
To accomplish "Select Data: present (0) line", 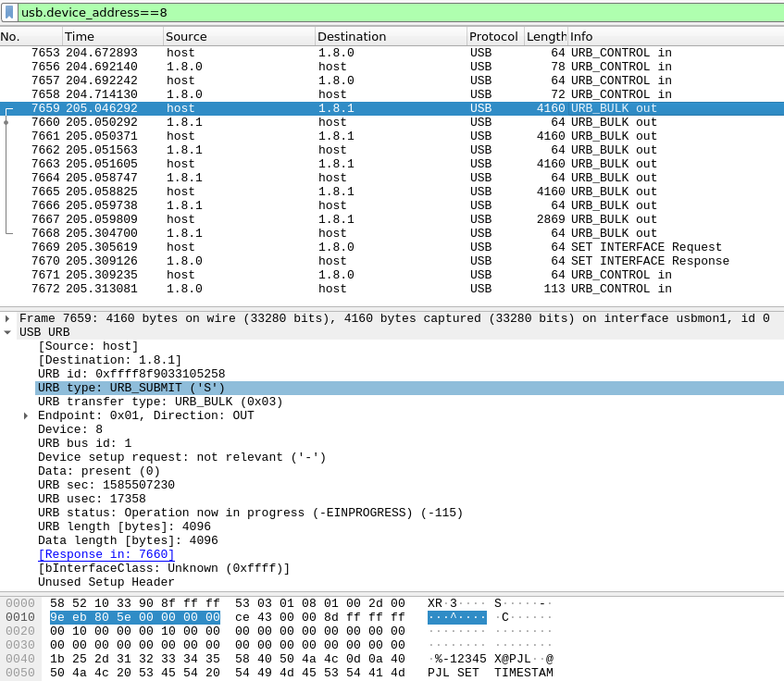I will click(99, 471).
